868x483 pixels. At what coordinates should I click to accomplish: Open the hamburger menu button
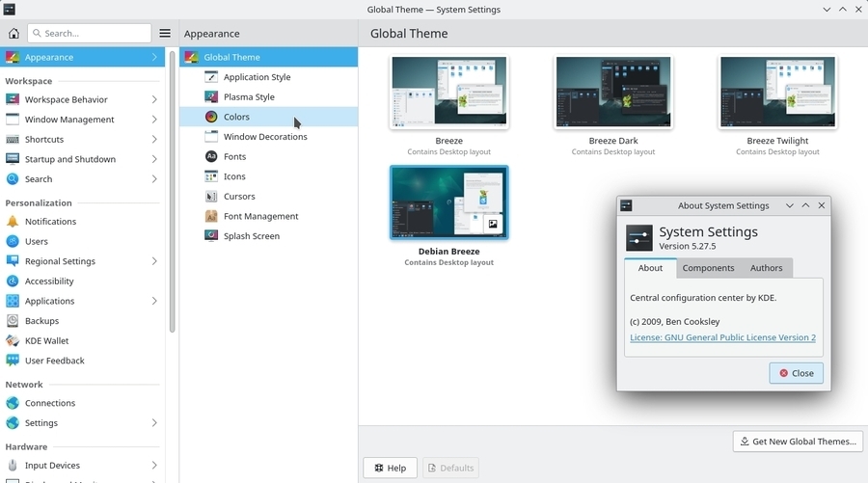165,33
